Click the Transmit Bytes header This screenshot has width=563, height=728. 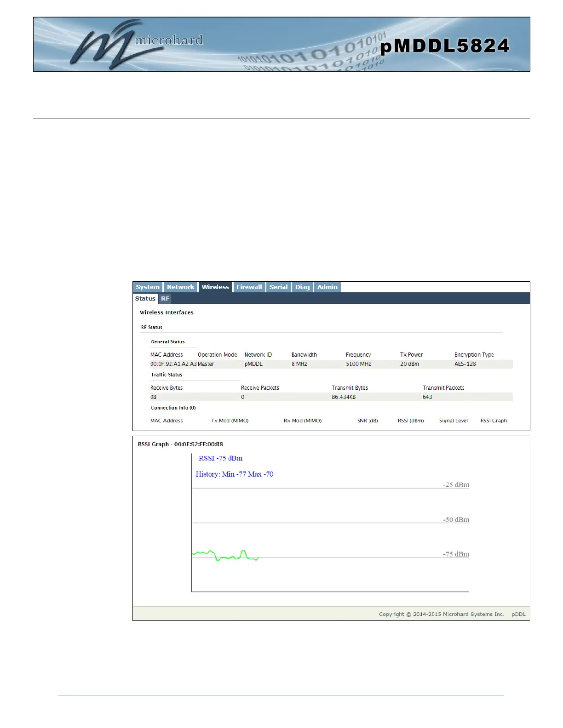(x=350, y=388)
